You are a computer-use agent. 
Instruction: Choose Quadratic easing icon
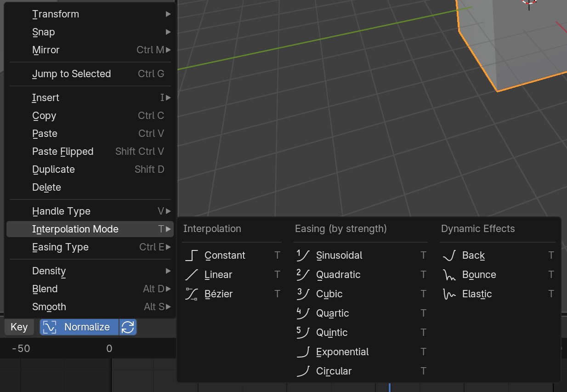[303, 275]
